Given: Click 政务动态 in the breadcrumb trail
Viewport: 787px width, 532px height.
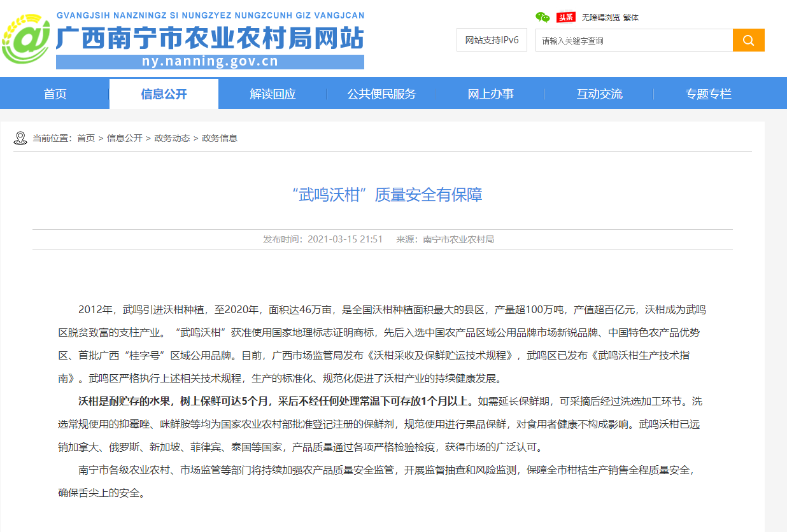Looking at the screenshot, I should point(172,138).
